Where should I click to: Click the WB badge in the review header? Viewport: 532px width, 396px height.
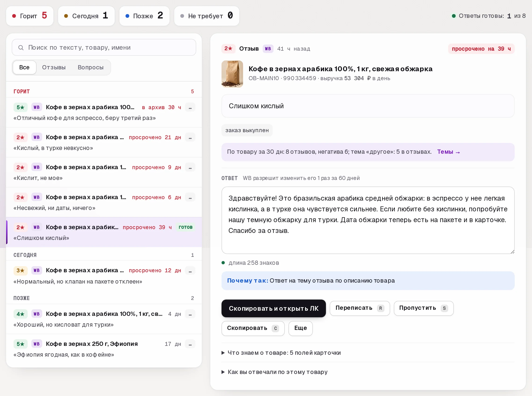click(268, 49)
